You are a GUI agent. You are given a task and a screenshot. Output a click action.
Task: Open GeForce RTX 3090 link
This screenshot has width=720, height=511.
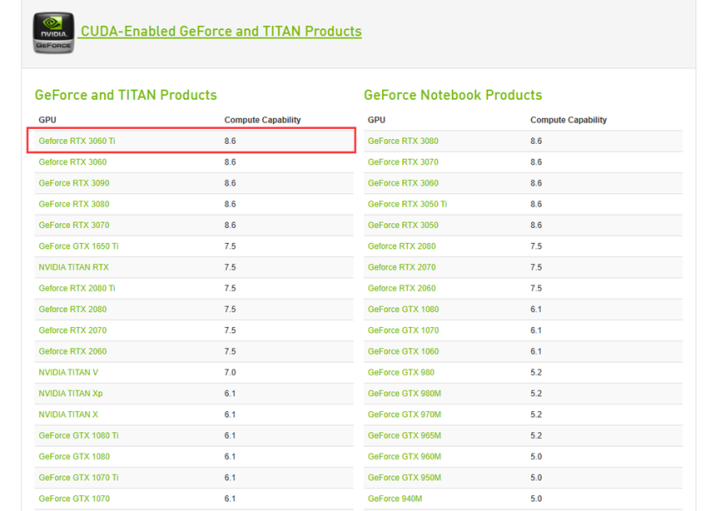click(74, 183)
